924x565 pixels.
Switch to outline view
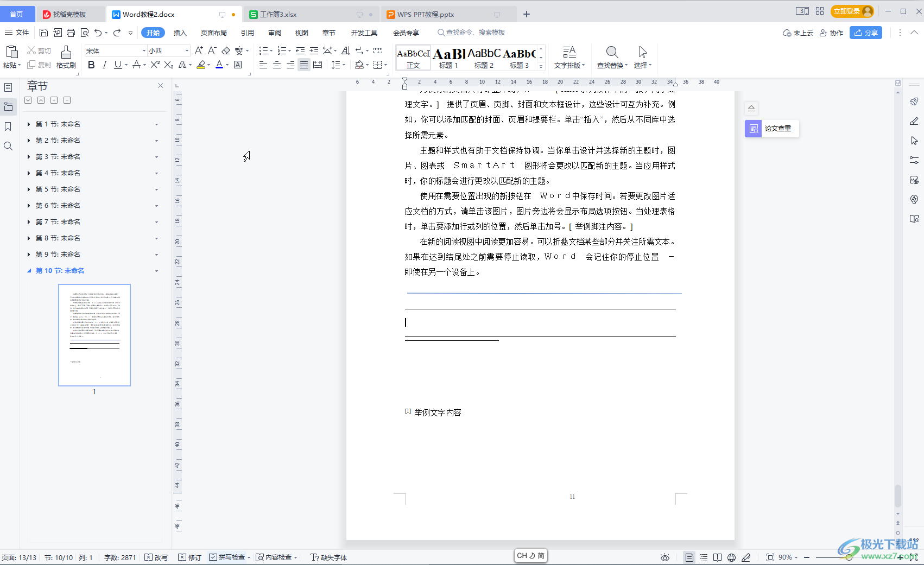pyautogui.click(x=704, y=557)
